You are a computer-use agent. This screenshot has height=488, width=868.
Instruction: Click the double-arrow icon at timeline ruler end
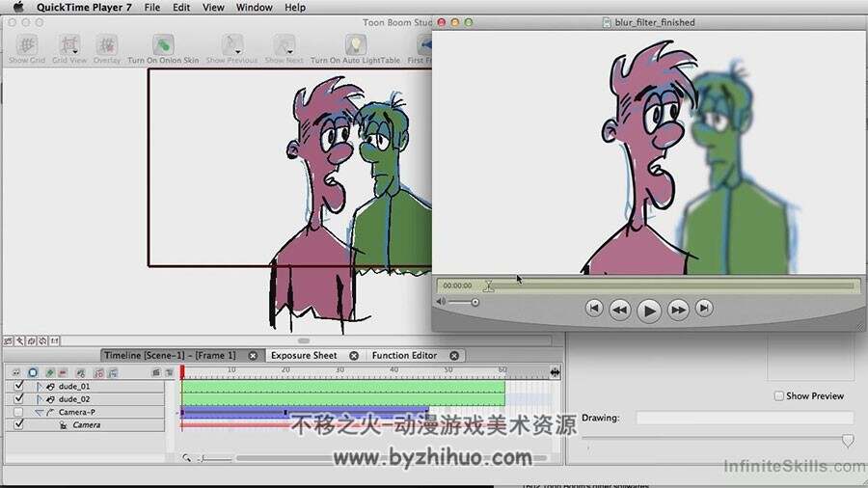point(556,372)
